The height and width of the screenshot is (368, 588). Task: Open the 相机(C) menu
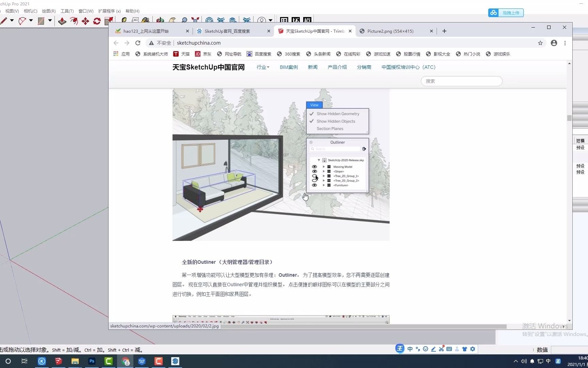click(31, 11)
